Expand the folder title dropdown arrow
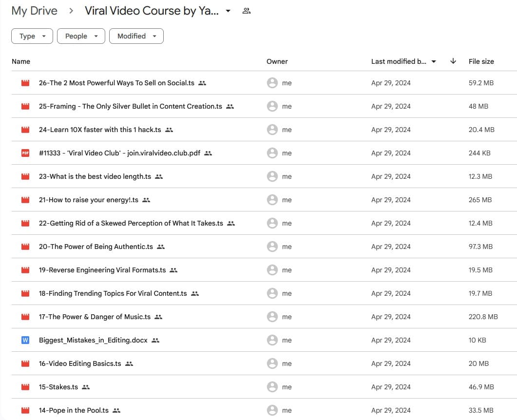Viewport: 517px width, 420px height. [228, 11]
